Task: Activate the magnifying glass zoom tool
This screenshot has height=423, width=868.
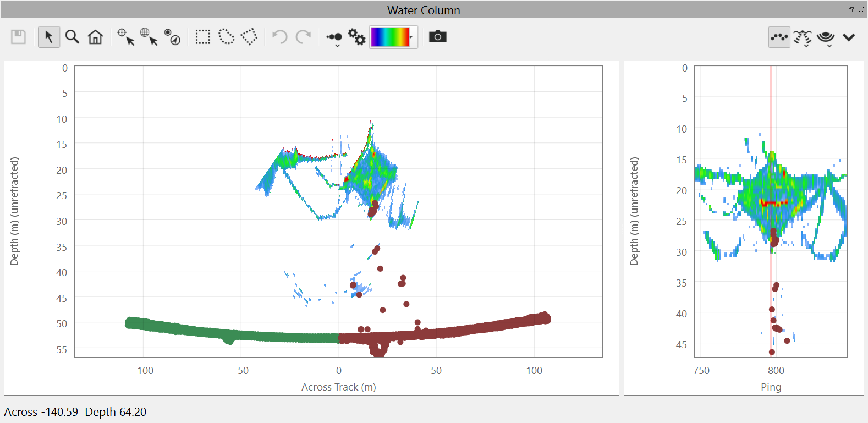Action: [72, 37]
